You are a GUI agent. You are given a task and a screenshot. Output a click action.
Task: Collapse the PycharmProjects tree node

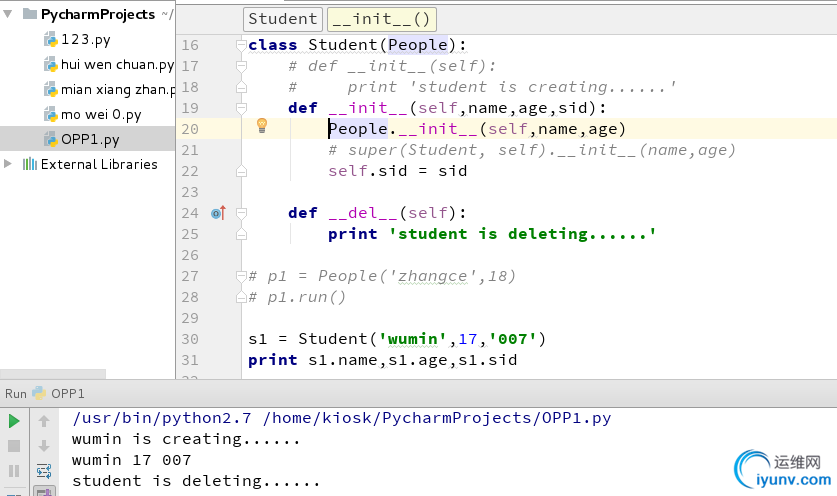(8, 14)
